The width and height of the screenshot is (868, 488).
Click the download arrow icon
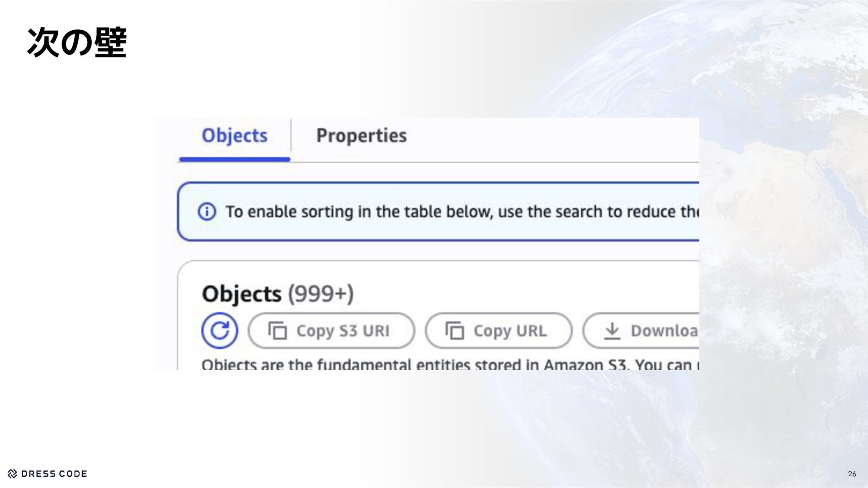point(612,331)
